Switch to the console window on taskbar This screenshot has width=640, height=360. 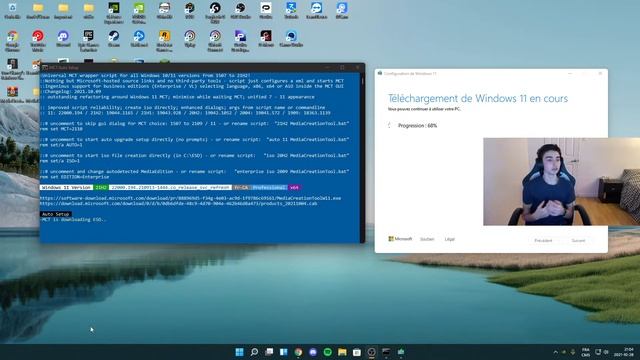(386, 352)
